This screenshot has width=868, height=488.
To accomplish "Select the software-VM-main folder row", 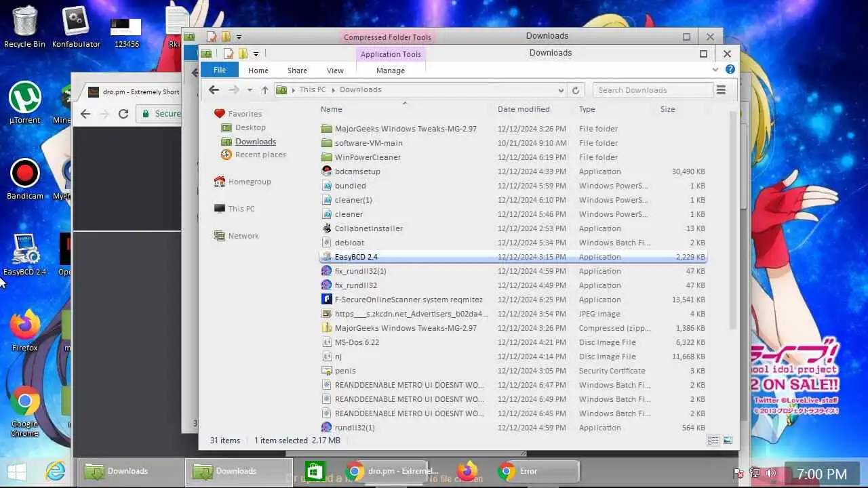I will click(513, 143).
